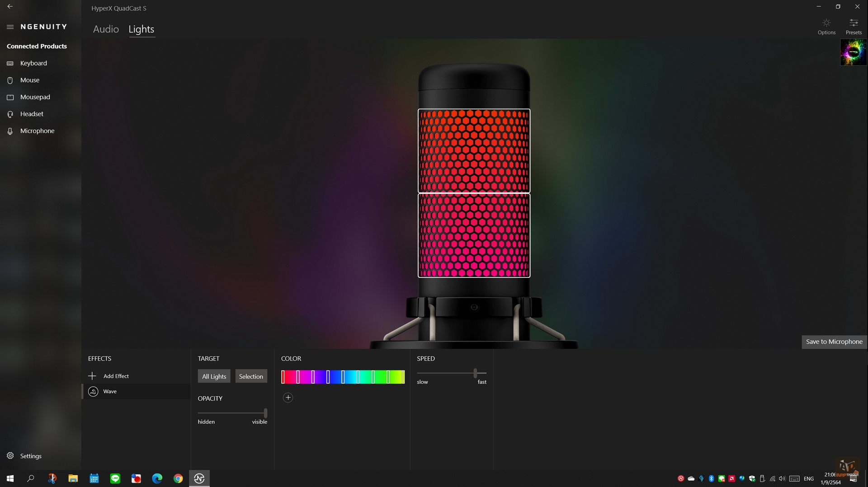The width and height of the screenshot is (868, 487).
Task: Open Microsoft Edge on the taskbar
Action: tap(157, 478)
